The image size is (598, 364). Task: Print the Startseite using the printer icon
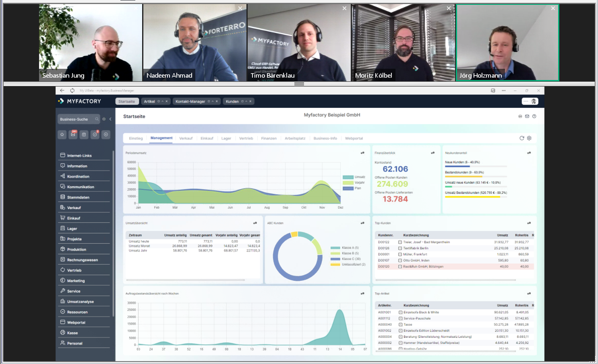click(520, 116)
